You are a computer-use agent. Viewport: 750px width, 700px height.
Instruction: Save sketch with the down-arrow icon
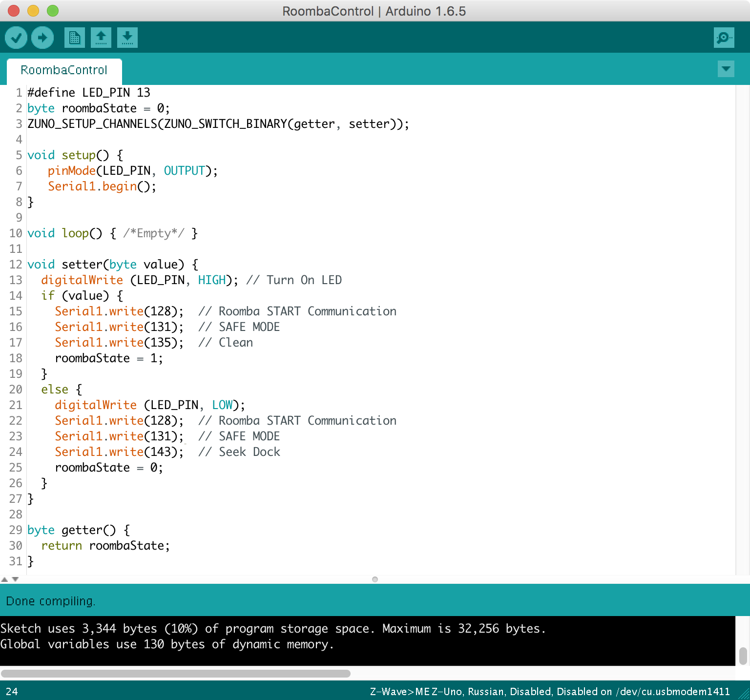point(127,38)
